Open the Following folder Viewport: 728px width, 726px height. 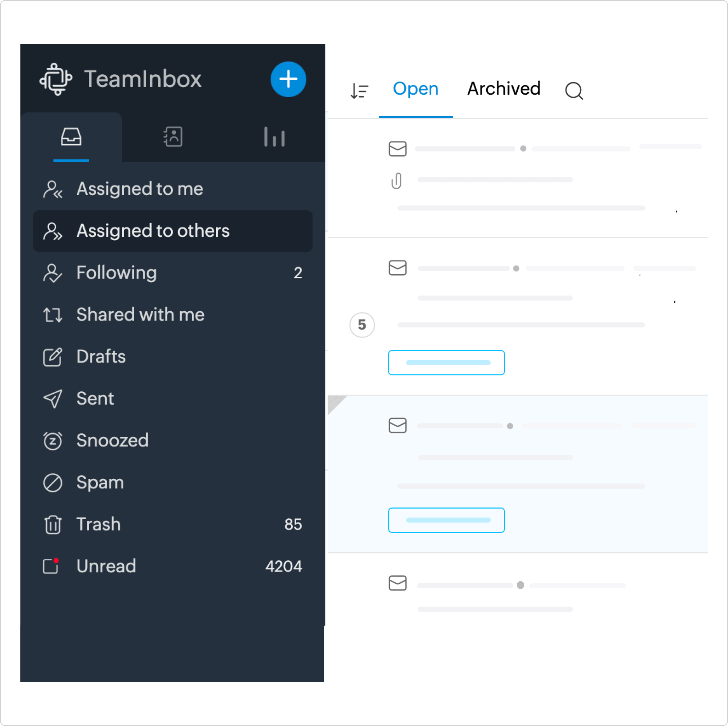click(x=116, y=273)
